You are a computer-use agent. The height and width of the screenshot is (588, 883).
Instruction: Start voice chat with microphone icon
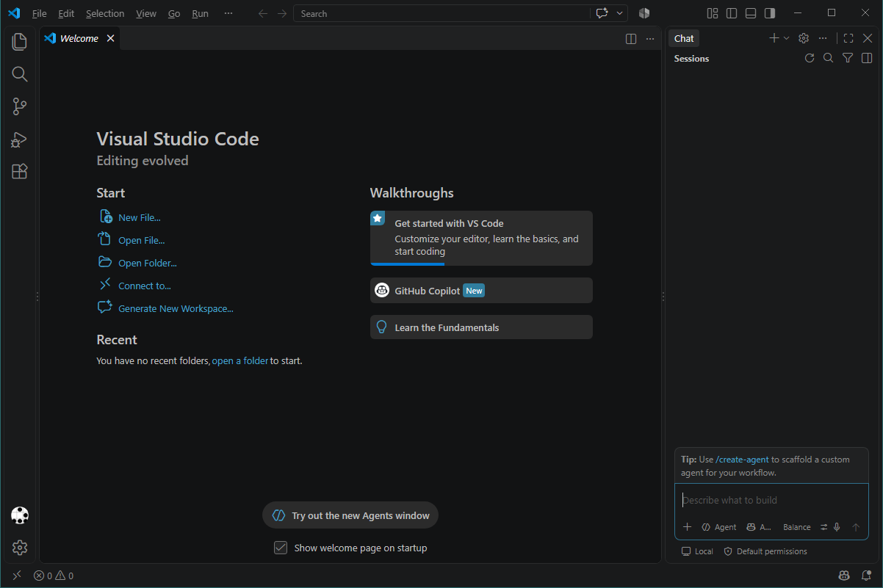(x=837, y=527)
